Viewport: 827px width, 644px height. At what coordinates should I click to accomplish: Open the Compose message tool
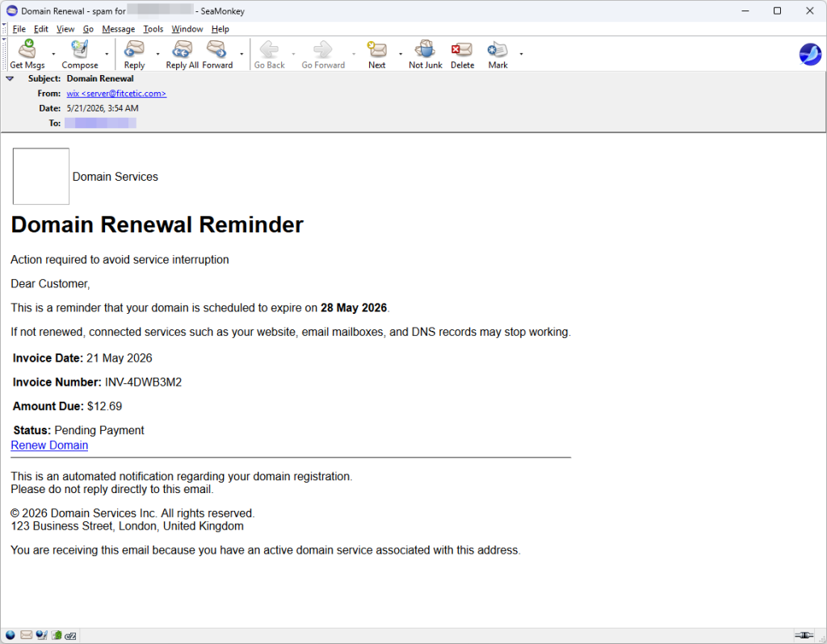[80, 54]
